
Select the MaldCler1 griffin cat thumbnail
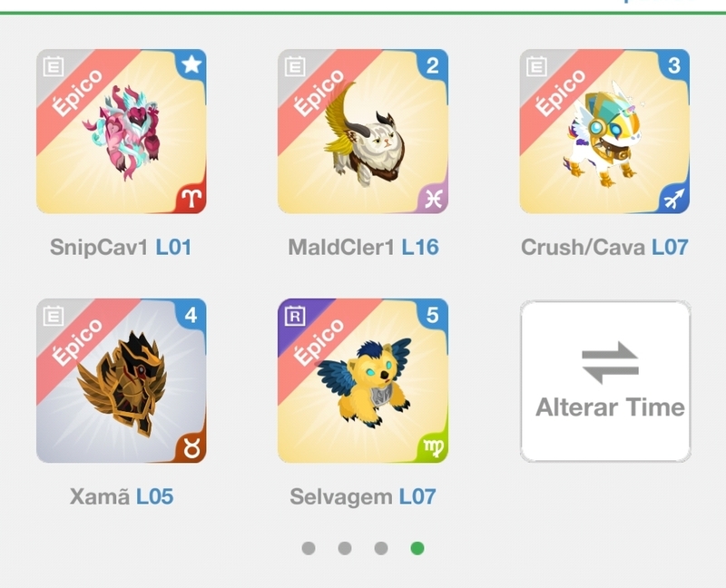click(x=363, y=132)
